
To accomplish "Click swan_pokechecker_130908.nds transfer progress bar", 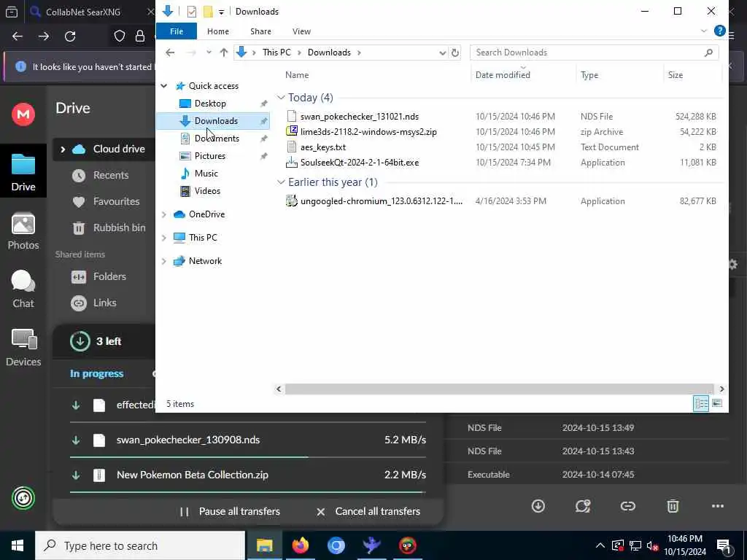I will pyautogui.click(x=248, y=457).
